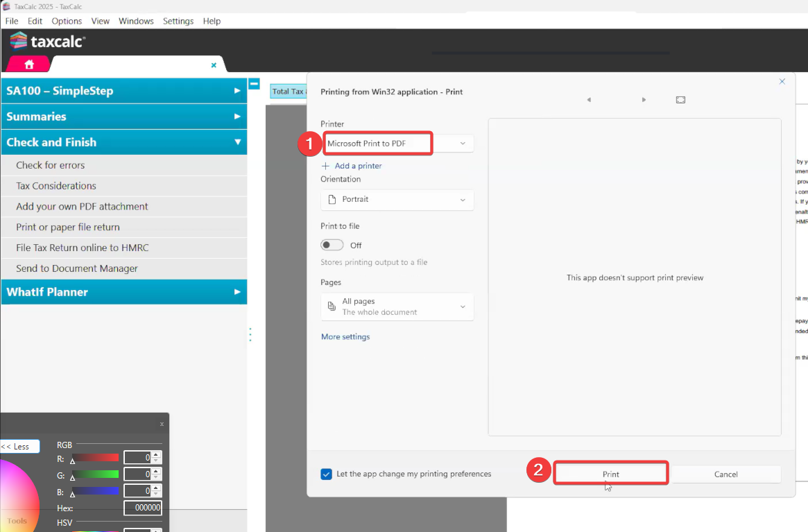Open the Printer dropdown
The height and width of the screenshot is (532, 808).
coord(397,144)
